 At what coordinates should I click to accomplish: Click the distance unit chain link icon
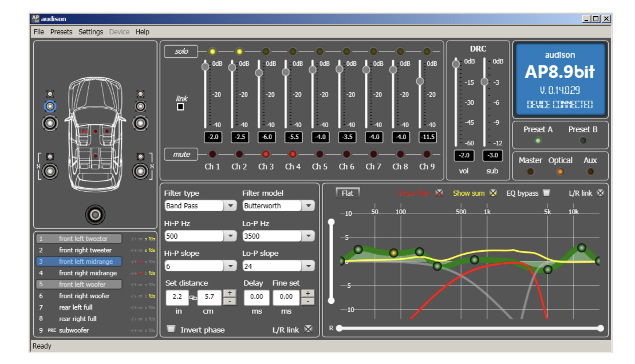(193, 298)
